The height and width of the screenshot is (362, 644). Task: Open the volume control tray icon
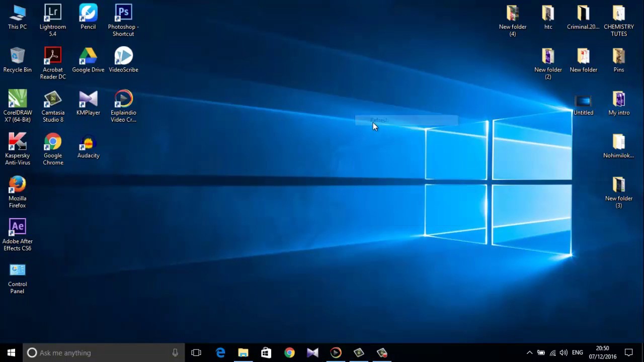coord(563,352)
